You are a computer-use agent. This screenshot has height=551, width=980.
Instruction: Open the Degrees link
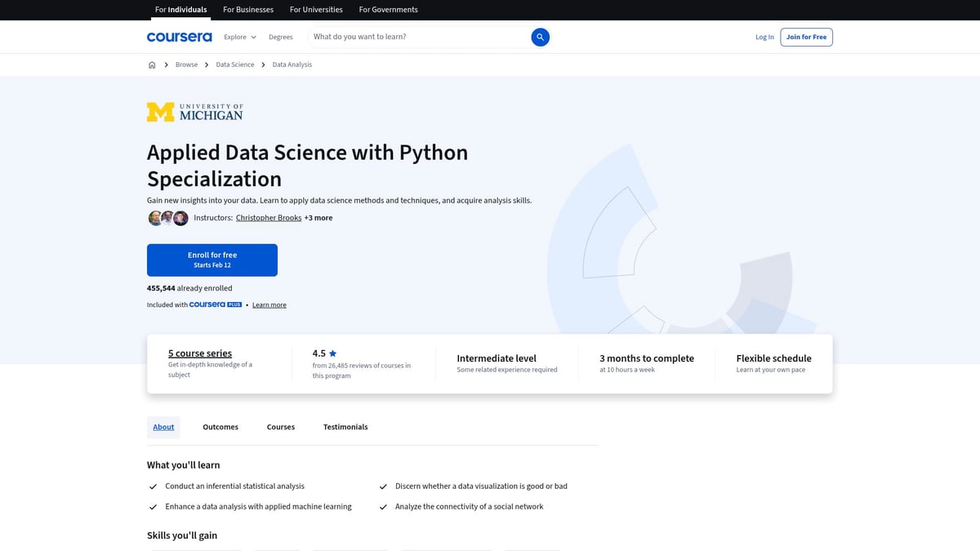(x=280, y=37)
